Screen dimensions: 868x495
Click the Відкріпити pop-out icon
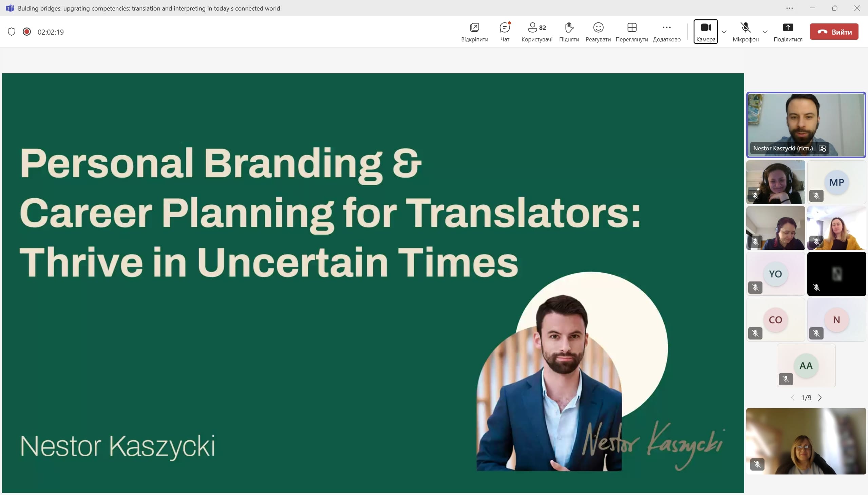pos(474,32)
